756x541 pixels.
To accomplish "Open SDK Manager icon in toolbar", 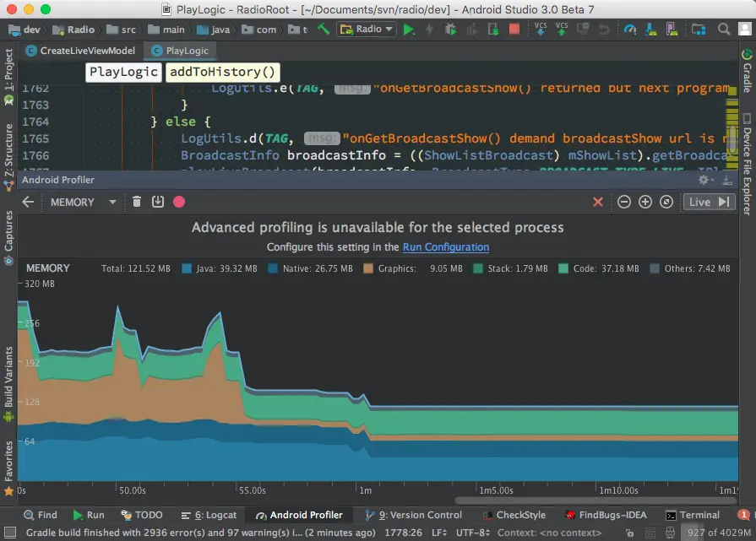I will point(651,30).
